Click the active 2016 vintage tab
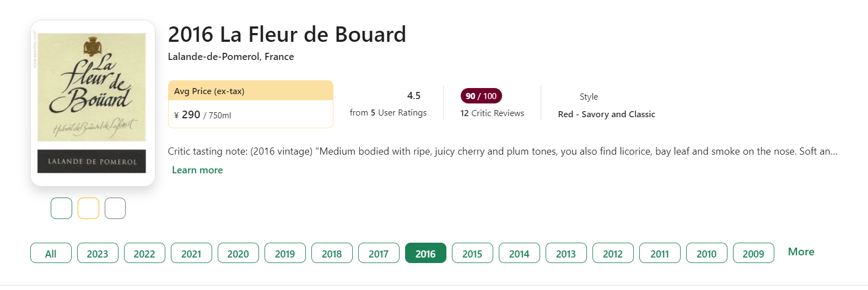The width and height of the screenshot is (868, 290). (x=425, y=253)
